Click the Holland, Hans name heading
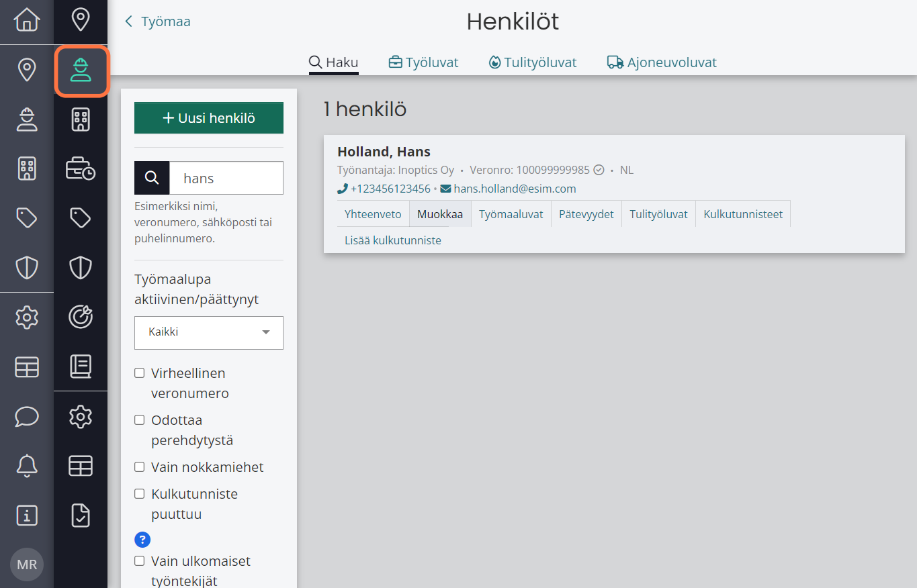This screenshot has height=588, width=917. [384, 152]
